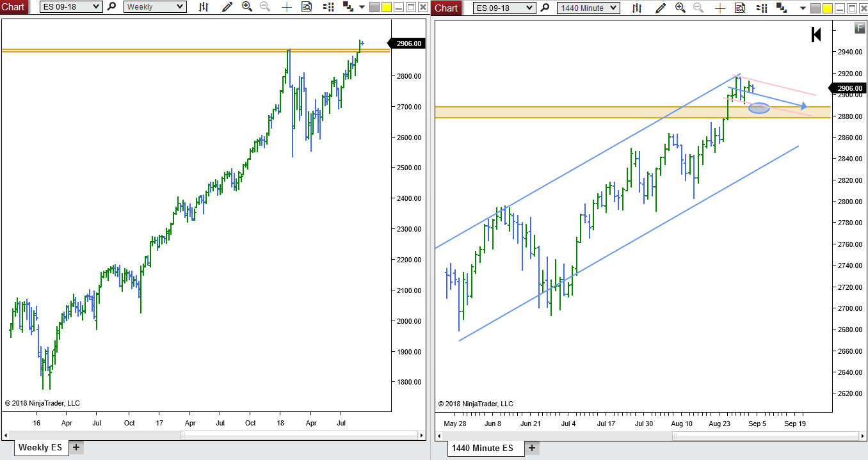Click the Aug 23 date label on right chart
Image resolution: width=868 pixels, height=460 pixels.
(x=719, y=424)
